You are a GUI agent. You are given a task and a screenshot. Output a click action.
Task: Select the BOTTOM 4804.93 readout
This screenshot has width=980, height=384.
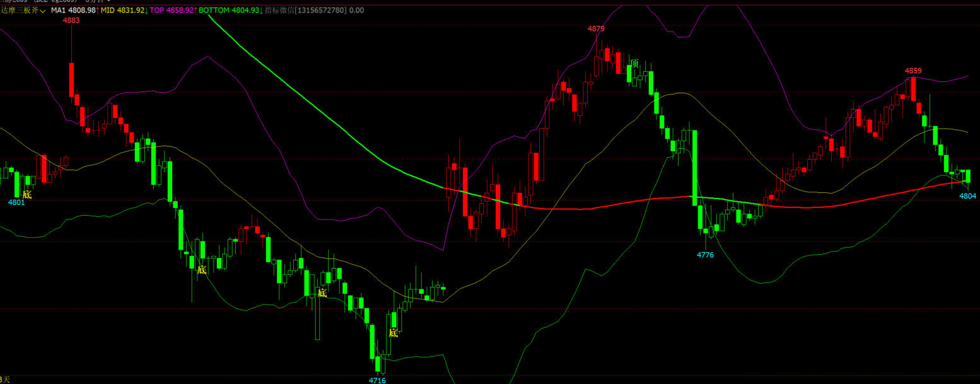(x=229, y=11)
